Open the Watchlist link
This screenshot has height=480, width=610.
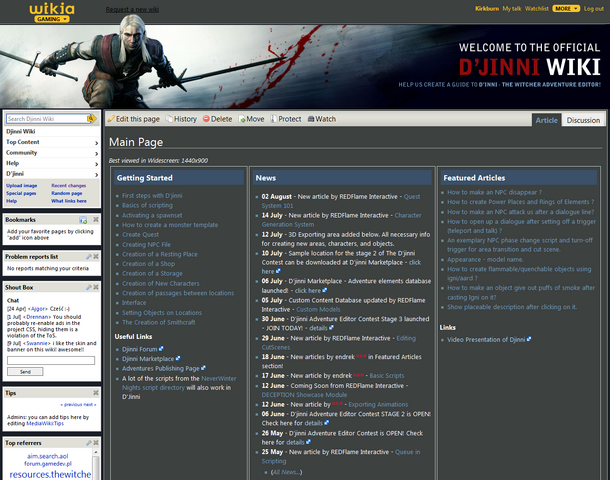click(536, 9)
